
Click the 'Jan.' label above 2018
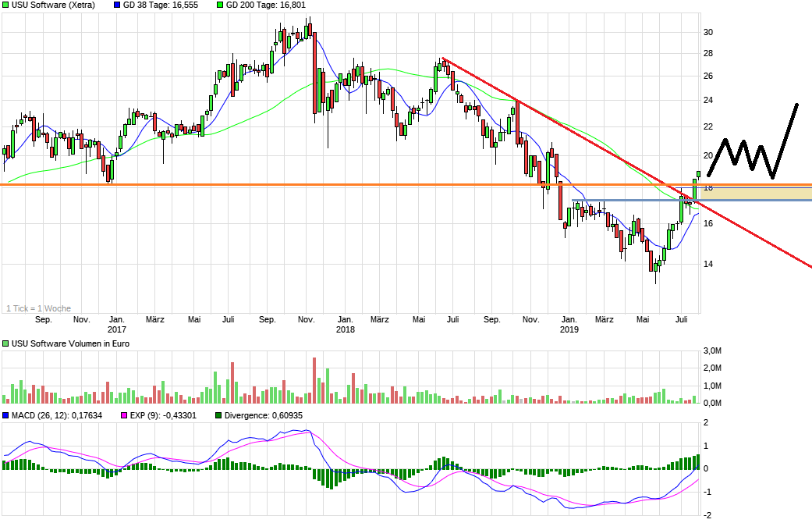pos(346,319)
